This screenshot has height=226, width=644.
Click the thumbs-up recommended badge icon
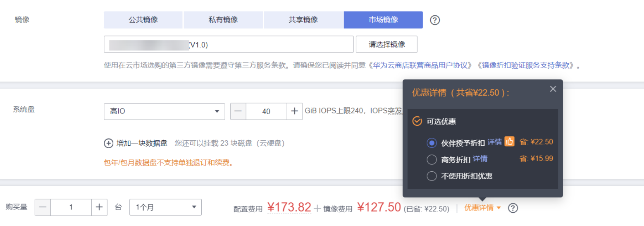click(x=510, y=141)
